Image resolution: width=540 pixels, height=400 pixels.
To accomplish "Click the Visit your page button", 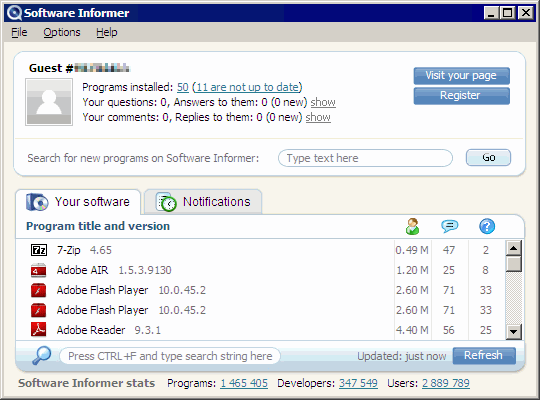I will pos(461,75).
